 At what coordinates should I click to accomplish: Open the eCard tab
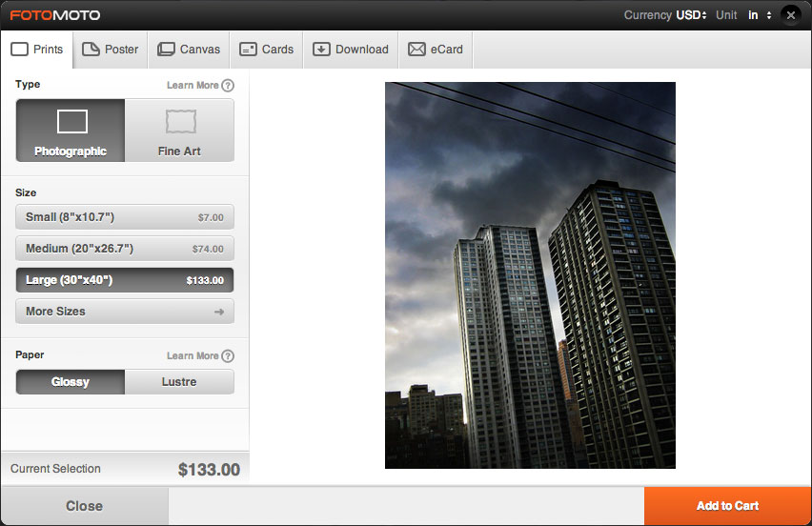(436, 50)
